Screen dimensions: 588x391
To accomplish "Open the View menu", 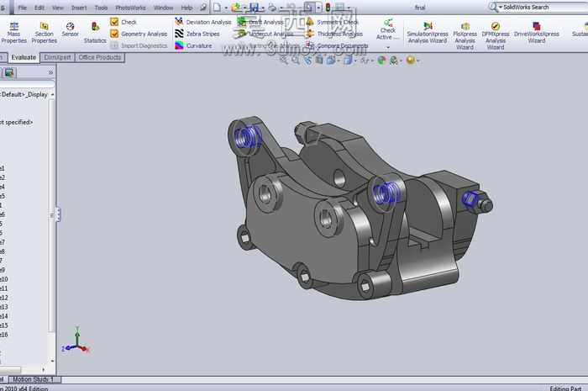I will (x=58, y=8).
